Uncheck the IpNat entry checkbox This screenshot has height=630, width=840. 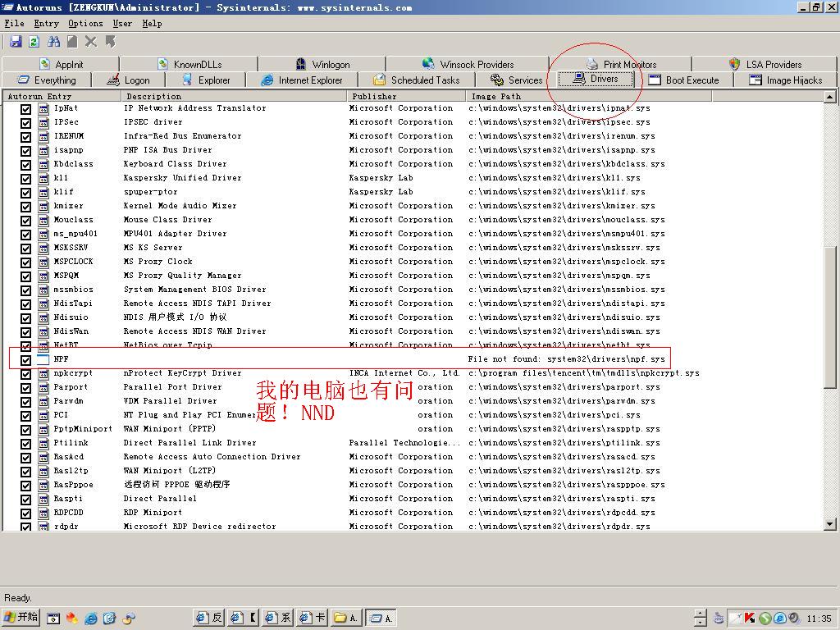[25, 109]
